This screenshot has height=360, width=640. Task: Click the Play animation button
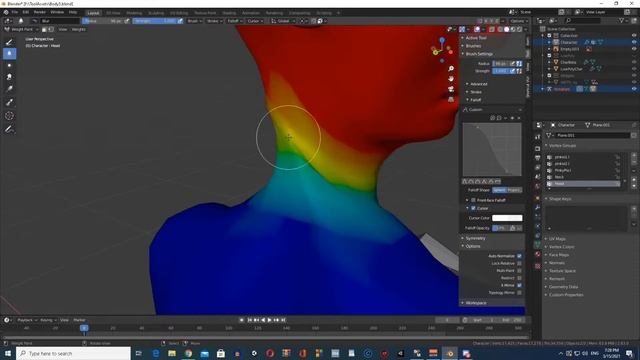pyautogui.click(x=269, y=320)
